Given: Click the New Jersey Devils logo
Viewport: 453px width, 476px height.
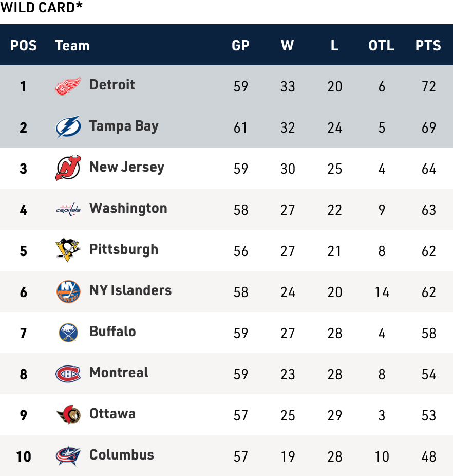Looking at the screenshot, I should click(x=68, y=168).
